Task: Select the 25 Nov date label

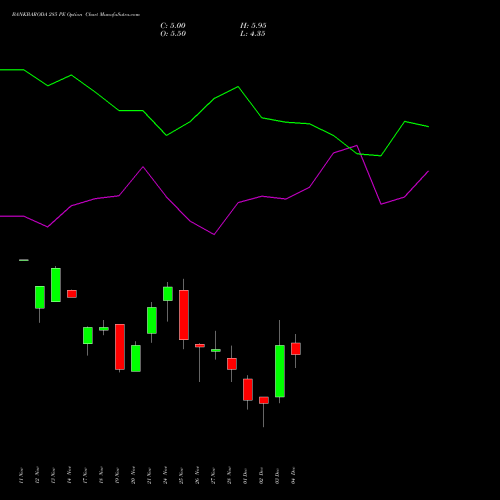Action: coord(182,475)
